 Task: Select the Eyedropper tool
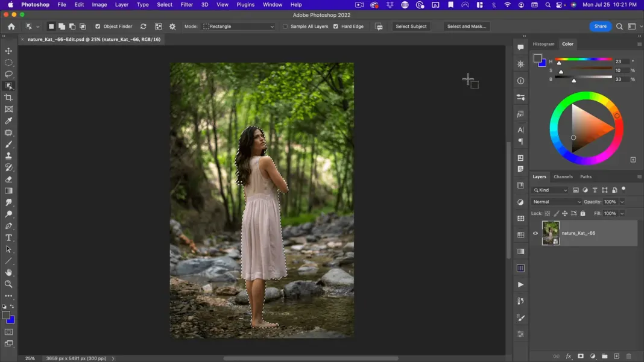coord(8,121)
